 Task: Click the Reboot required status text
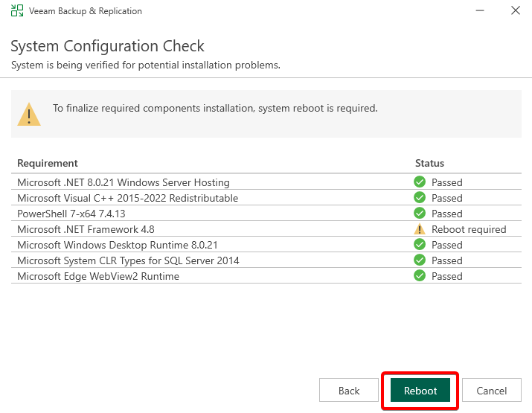pyautogui.click(x=469, y=229)
